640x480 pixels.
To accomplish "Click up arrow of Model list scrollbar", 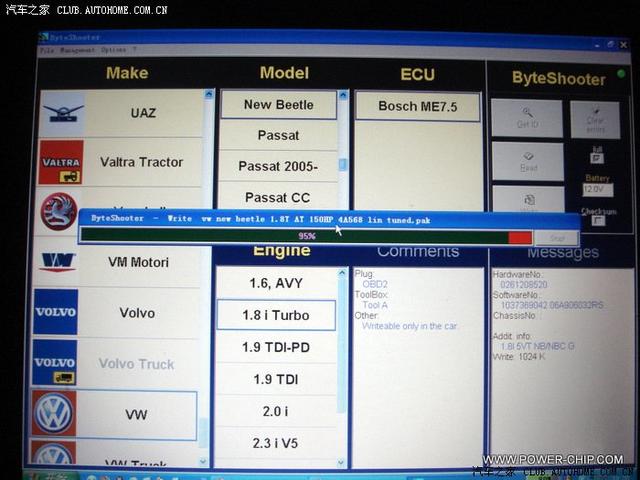I will (343, 96).
